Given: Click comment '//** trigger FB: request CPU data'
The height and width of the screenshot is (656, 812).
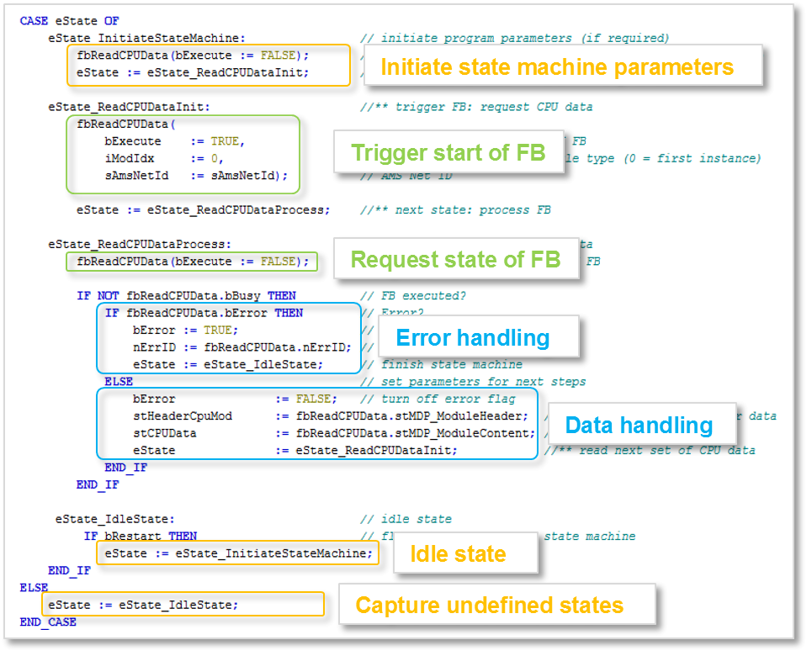Looking at the screenshot, I should coord(476,107).
